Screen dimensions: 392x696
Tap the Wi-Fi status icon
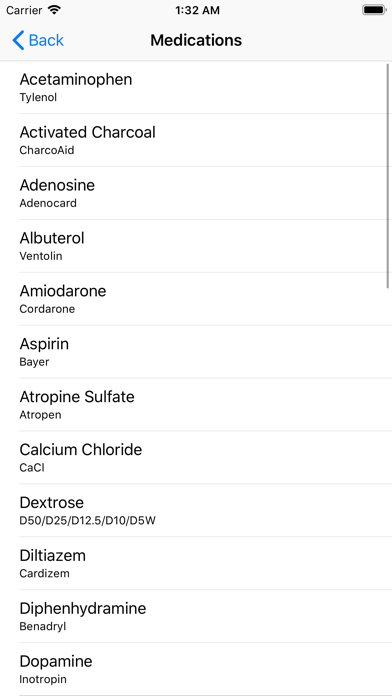click(x=54, y=10)
